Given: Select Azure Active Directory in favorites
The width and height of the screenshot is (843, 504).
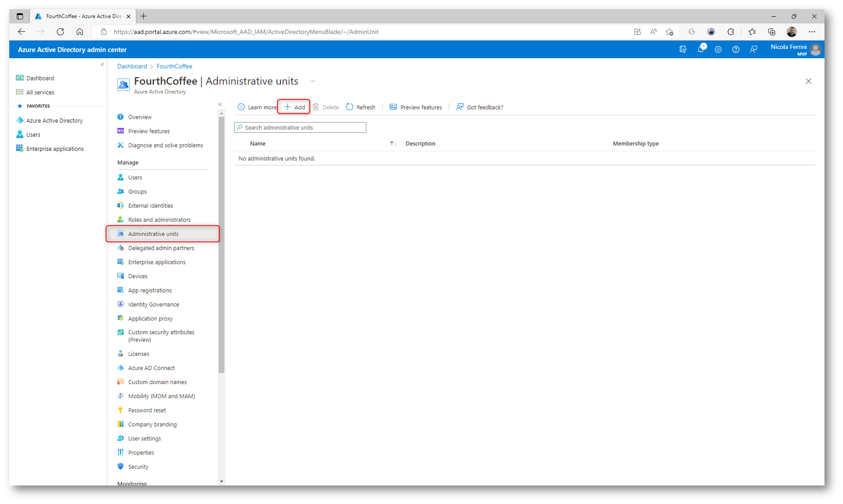Looking at the screenshot, I should point(54,120).
